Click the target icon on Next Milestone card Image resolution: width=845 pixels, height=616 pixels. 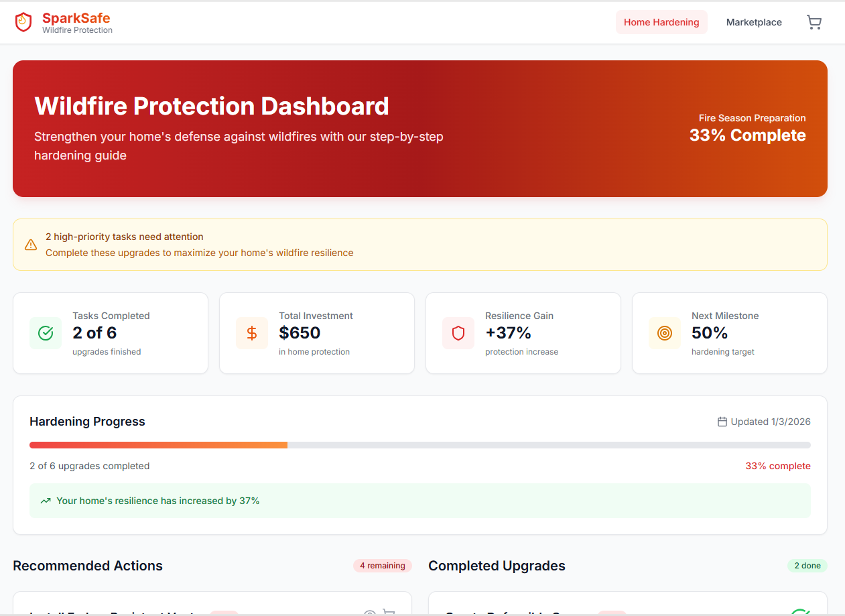664,332
